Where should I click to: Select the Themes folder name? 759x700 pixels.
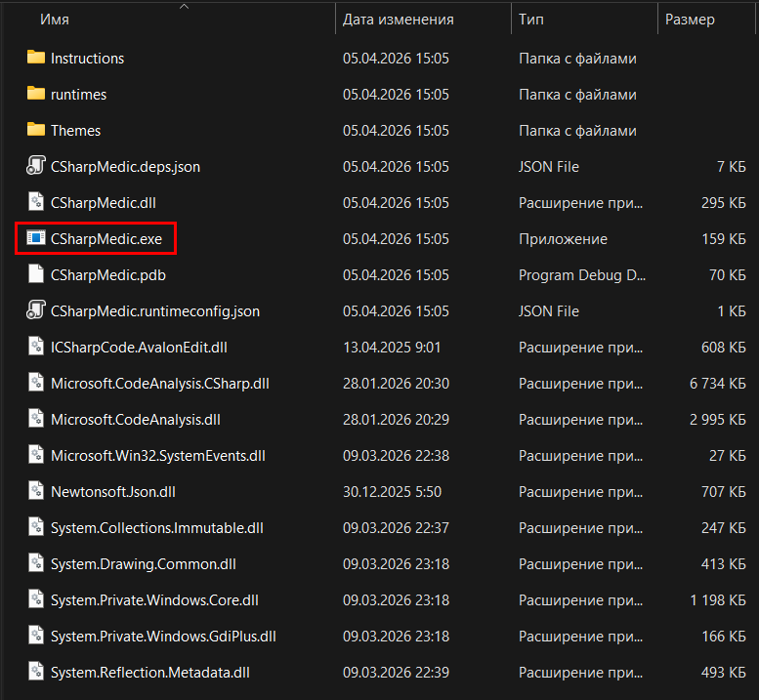(x=75, y=130)
